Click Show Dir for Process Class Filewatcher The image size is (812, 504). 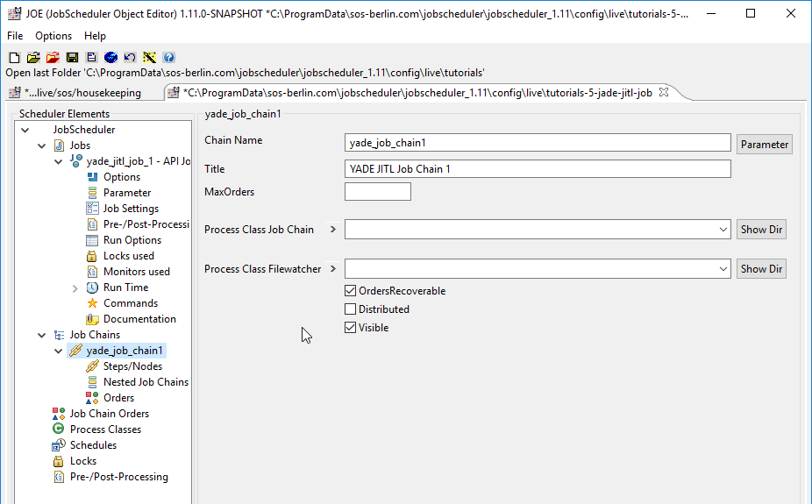(x=761, y=268)
